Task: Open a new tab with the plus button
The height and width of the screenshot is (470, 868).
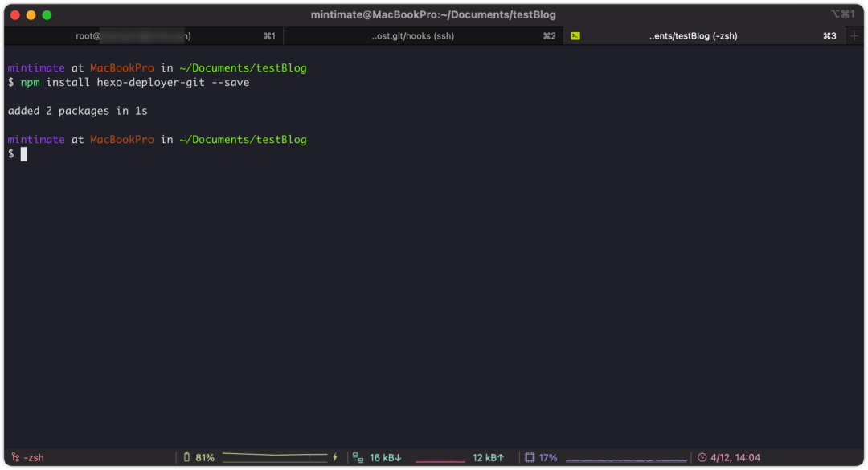Action: click(854, 36)
